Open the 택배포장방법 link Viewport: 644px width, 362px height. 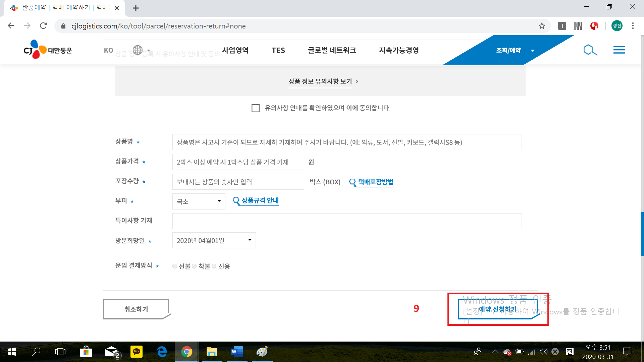click(x=375, y=182)
